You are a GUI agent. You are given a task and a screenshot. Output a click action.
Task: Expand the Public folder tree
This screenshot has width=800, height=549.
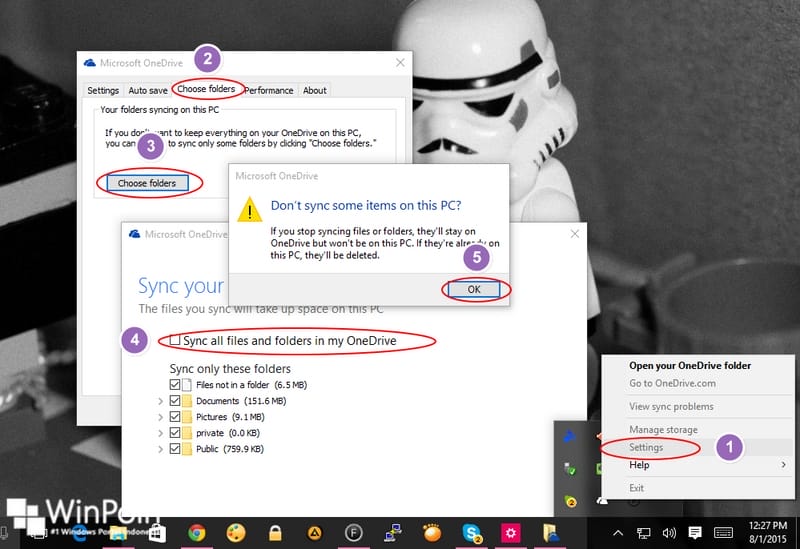[x=160, y=449]
